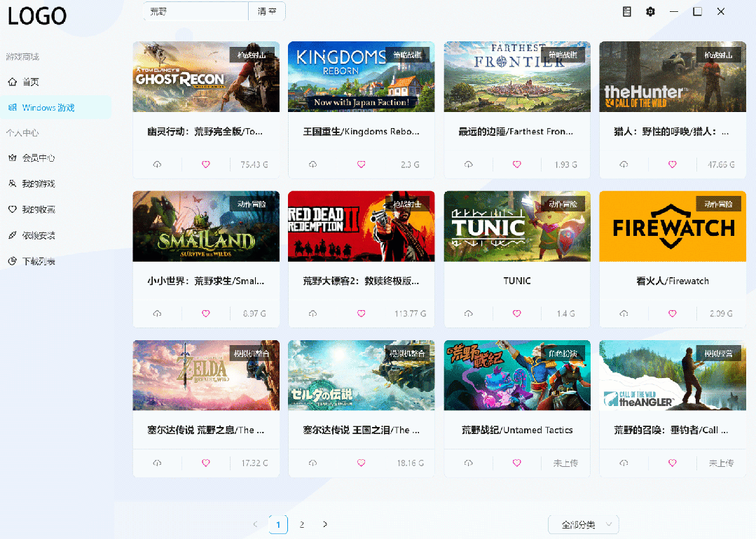The height and width of the screenshot is (539, 756).
Task: Go to the next page using right chevron
Action: pos(325,524)
